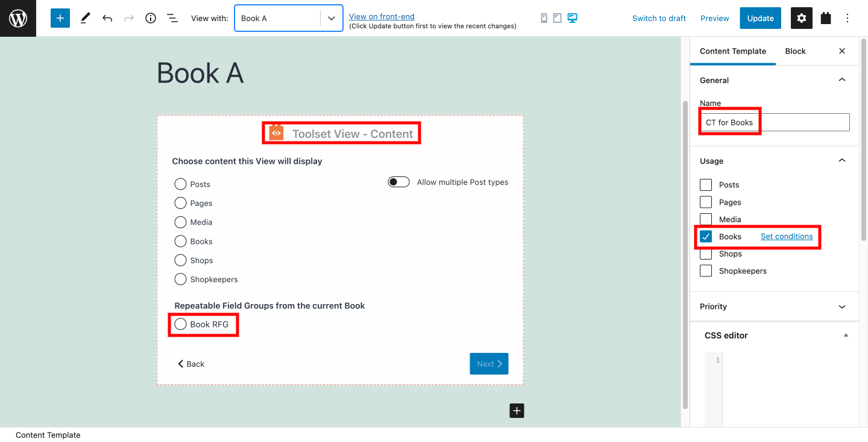This screenshot has height=442, width=868.
Task: Open the block list view outline
Action: [172, 18]
